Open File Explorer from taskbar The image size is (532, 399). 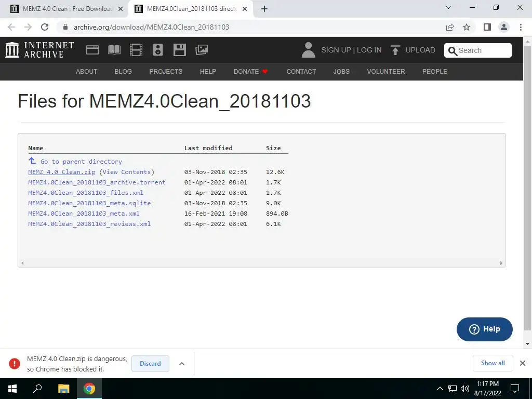tap(63, 389)
